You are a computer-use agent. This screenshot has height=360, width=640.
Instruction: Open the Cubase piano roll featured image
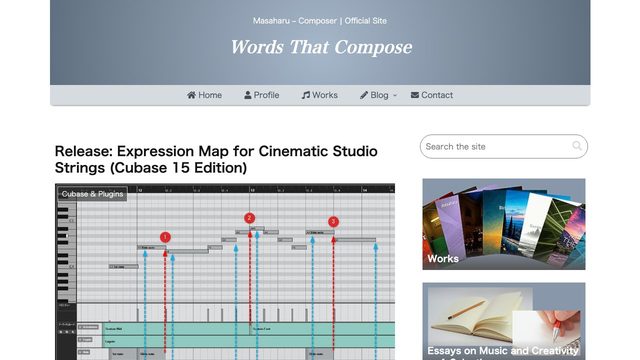(x=225, y=272)
